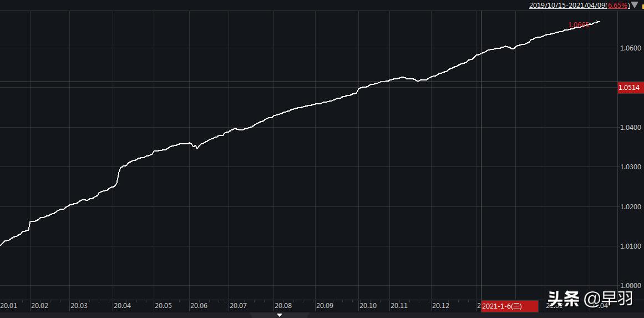Viewport: 644px width, 318px height.
Task: Click the 1.0400 axis value
Action: point(630,127)
